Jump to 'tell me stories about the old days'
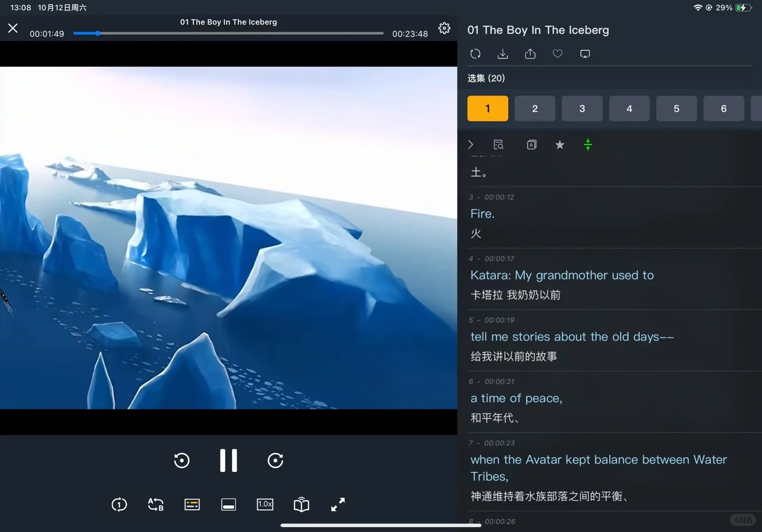 tap(572, 337)
